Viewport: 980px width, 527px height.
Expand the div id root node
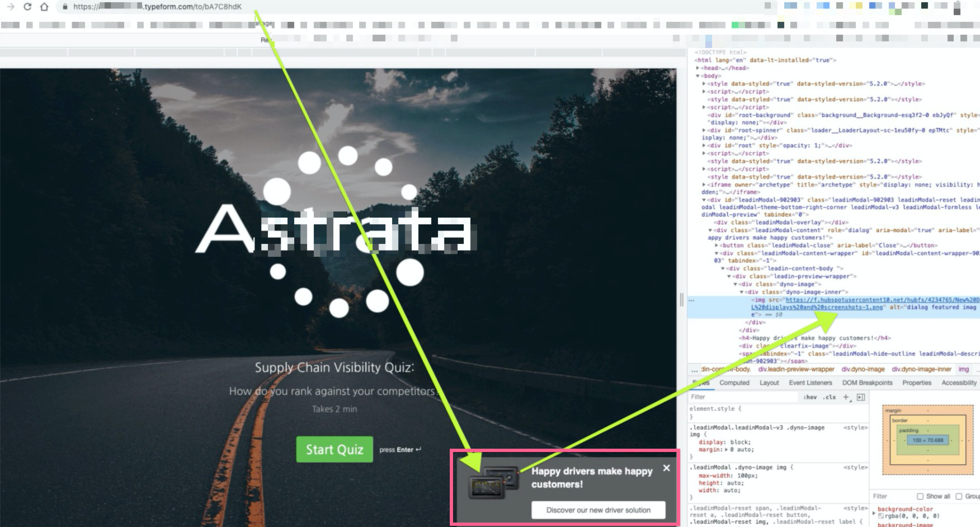coord(704,145)
